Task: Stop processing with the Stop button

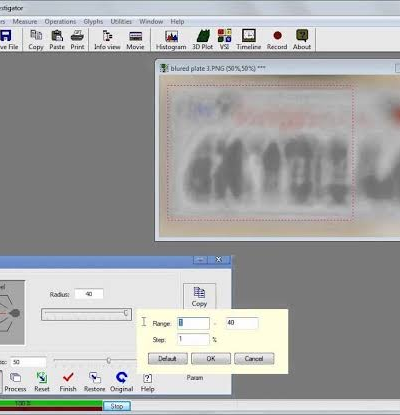Action: click(117, 406)
